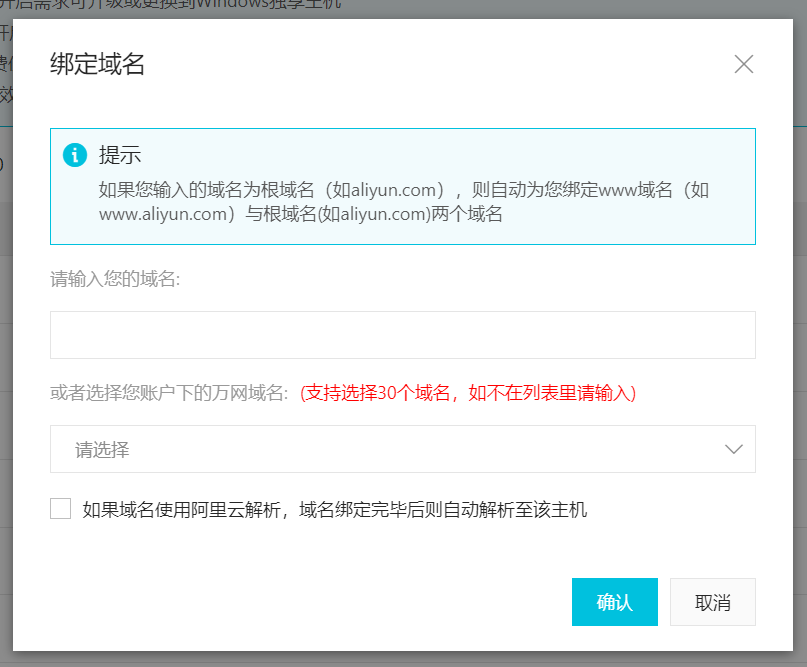Click the 请选择 placeholder text

pos(103,450)
